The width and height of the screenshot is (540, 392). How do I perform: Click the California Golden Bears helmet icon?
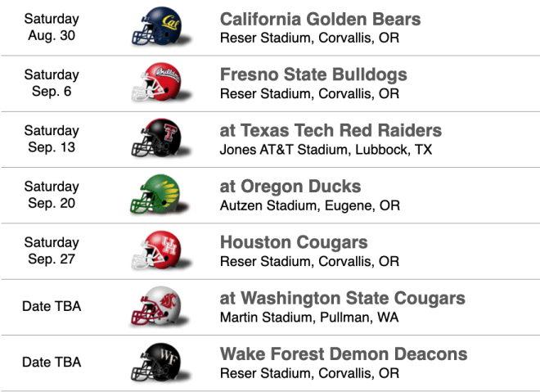pos(160,26)
